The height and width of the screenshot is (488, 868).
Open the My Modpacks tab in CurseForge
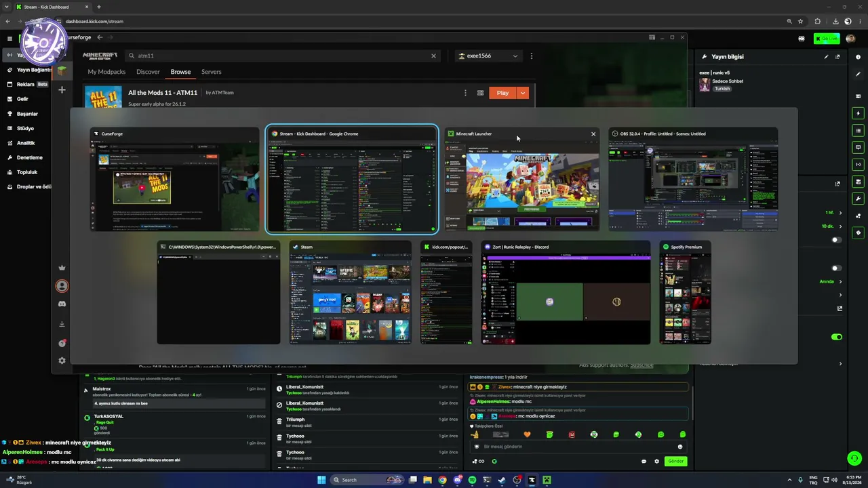coord(106,72)
